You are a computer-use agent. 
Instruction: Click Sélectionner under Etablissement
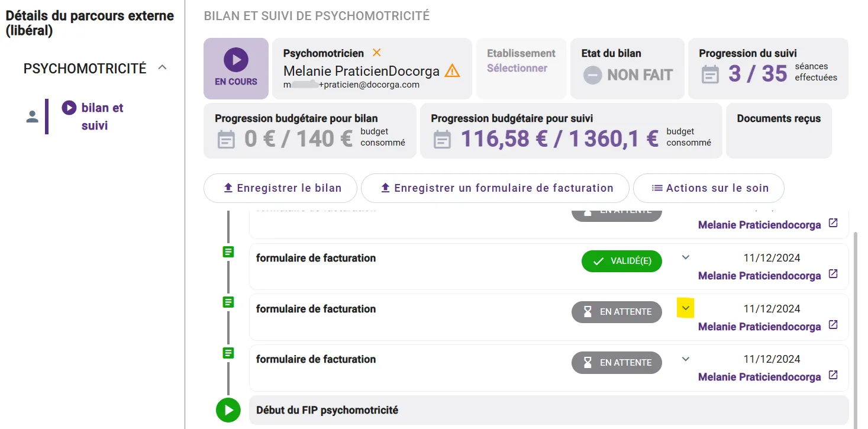pyautogui.click(x=517, y=68)
